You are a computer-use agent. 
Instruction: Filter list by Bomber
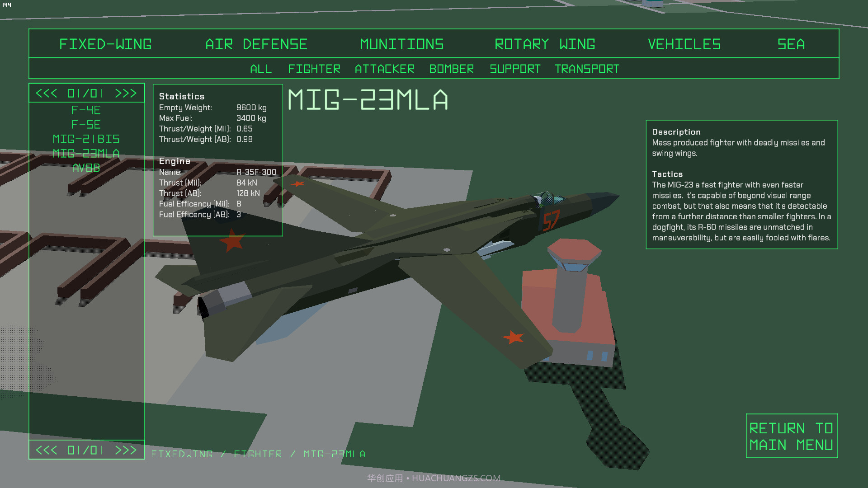coord(451,69)
